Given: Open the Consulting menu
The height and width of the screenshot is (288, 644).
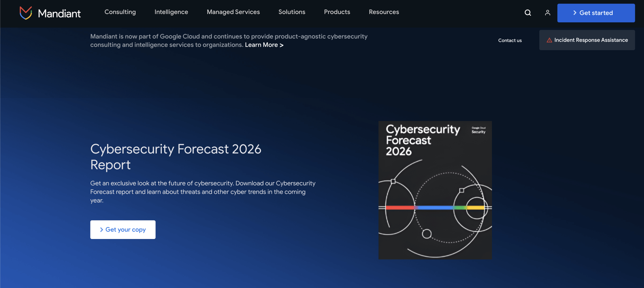Looking at the screenshot, I should pos(120,12).
